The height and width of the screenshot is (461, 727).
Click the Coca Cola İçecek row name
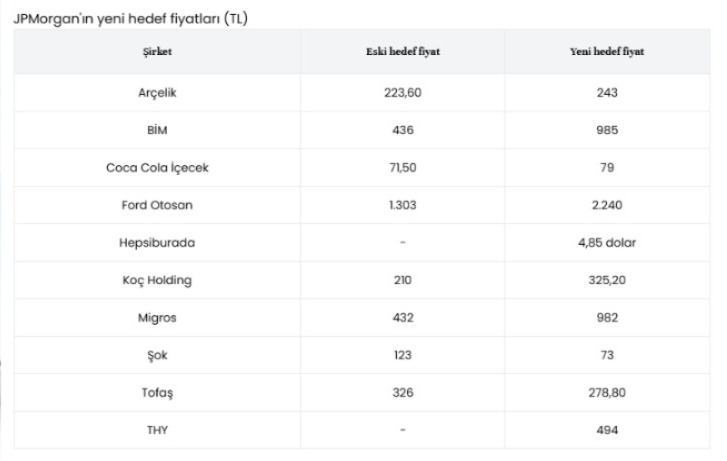coord(158,168)
